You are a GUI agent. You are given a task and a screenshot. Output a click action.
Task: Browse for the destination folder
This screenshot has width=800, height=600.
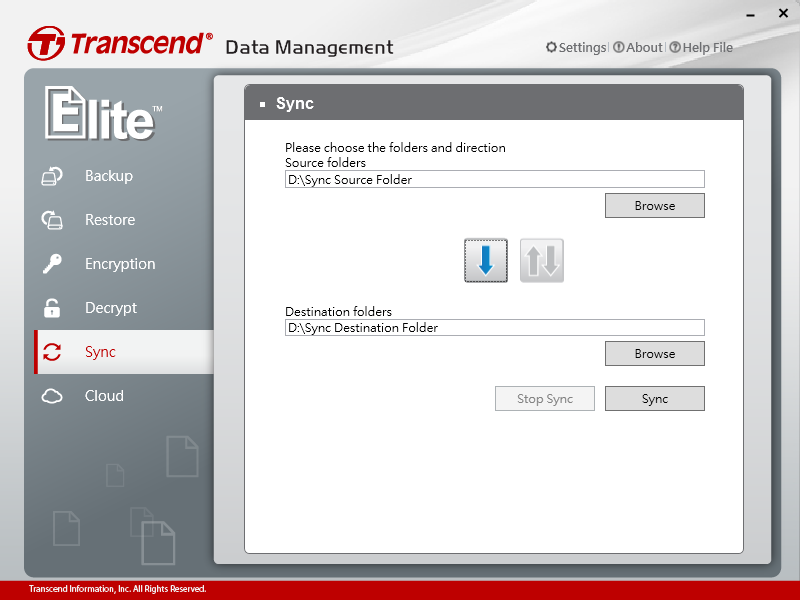point(654,354)
